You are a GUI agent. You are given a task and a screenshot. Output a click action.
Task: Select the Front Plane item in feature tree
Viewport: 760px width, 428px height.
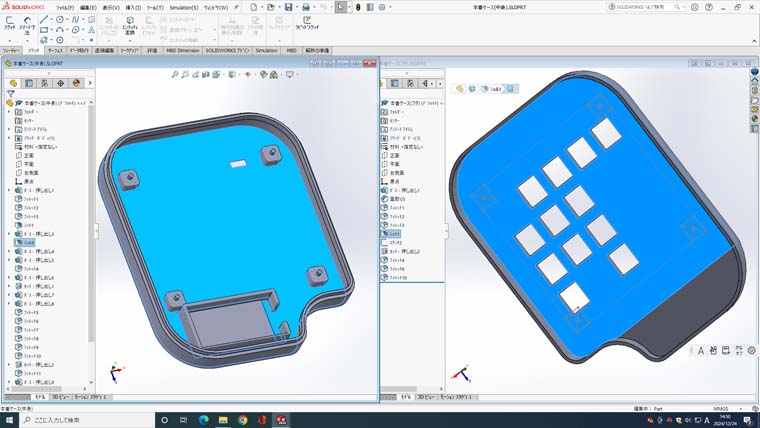pos(31,155)
